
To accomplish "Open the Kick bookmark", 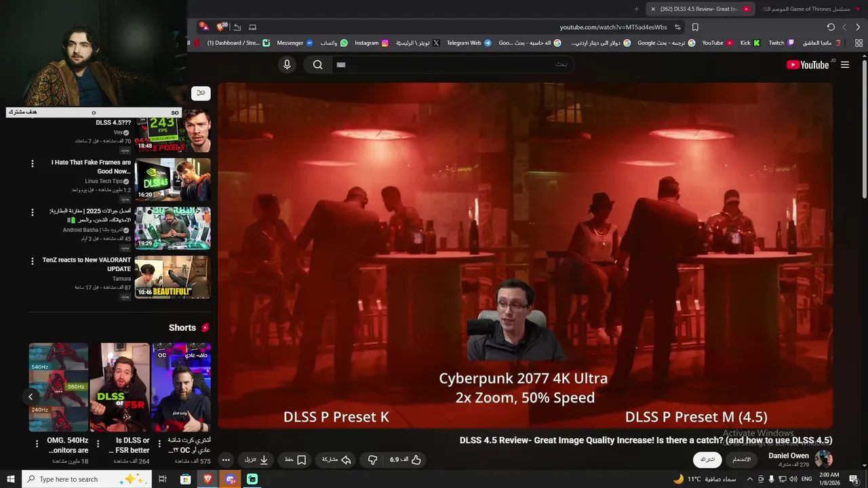I will [x=750, y=43].
